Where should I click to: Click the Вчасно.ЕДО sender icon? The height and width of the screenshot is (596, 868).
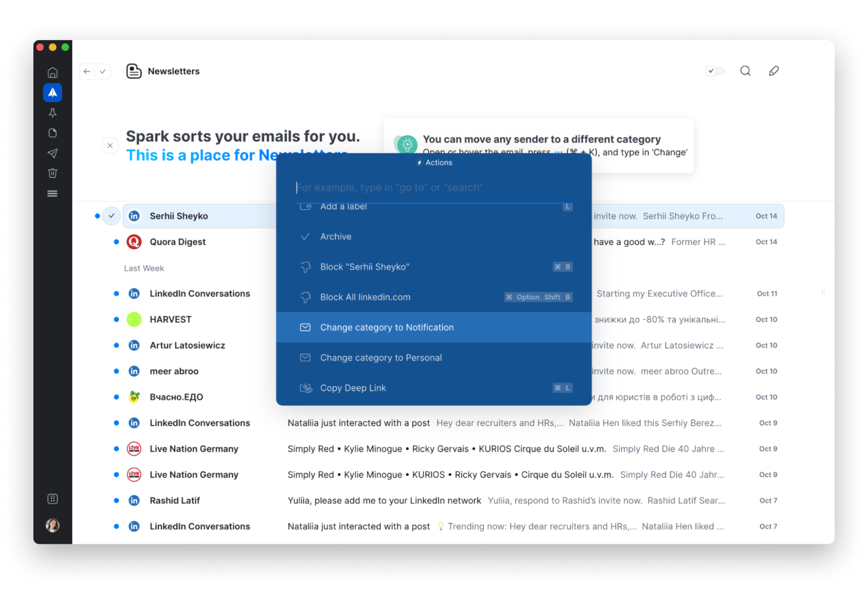point(134,397)
